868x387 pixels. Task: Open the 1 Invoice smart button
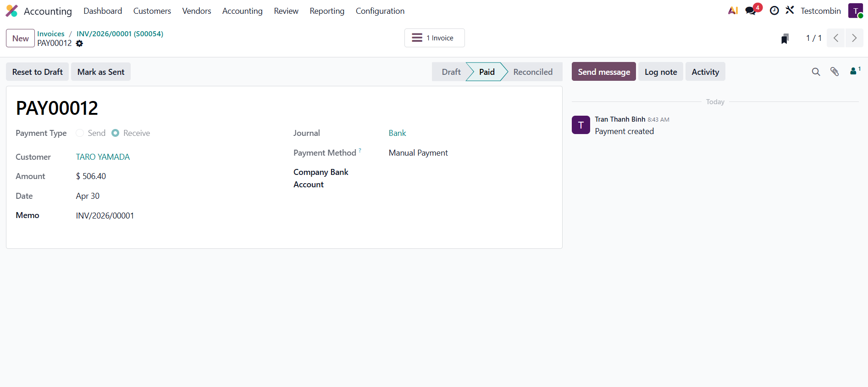pyautogui.click(x=434, y=38)
